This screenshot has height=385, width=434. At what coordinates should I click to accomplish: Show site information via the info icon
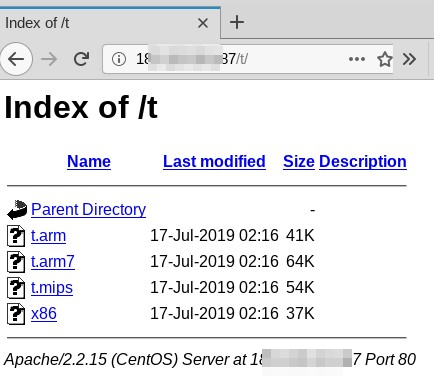coord(119,59)
